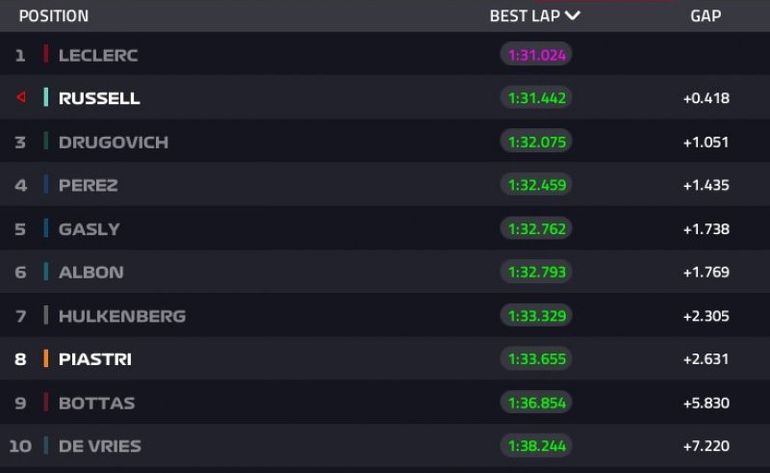This screenshot has height=473, width=770.
Task: Select GASLY in position five
Action: point(89,229)
